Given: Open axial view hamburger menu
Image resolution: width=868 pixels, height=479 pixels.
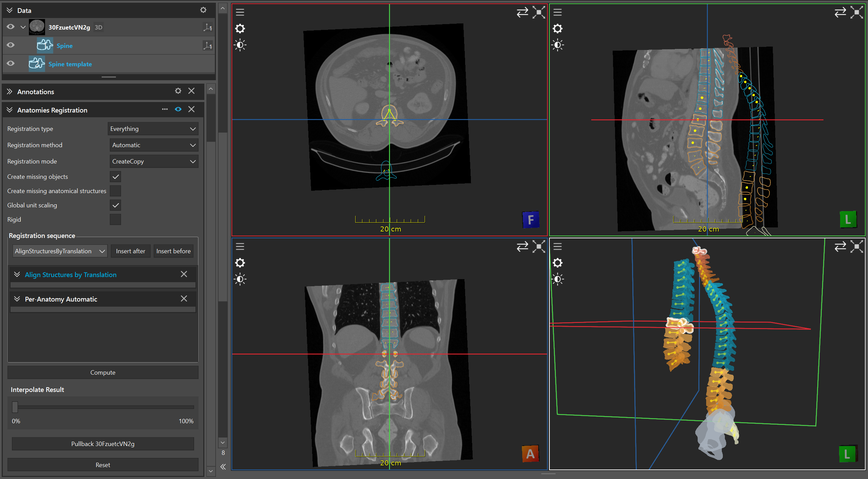Looking at the screenshot, I should coord(240,12).
